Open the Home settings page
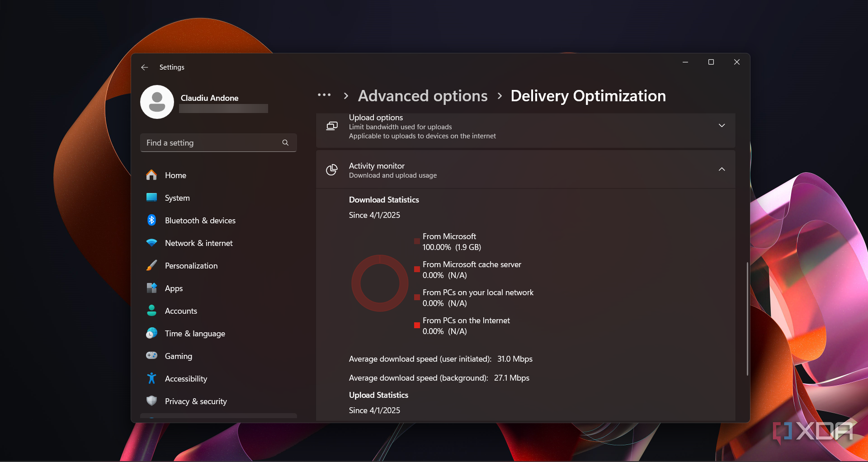The width and height of the screenshot is (868, 462). click(218, 175)
